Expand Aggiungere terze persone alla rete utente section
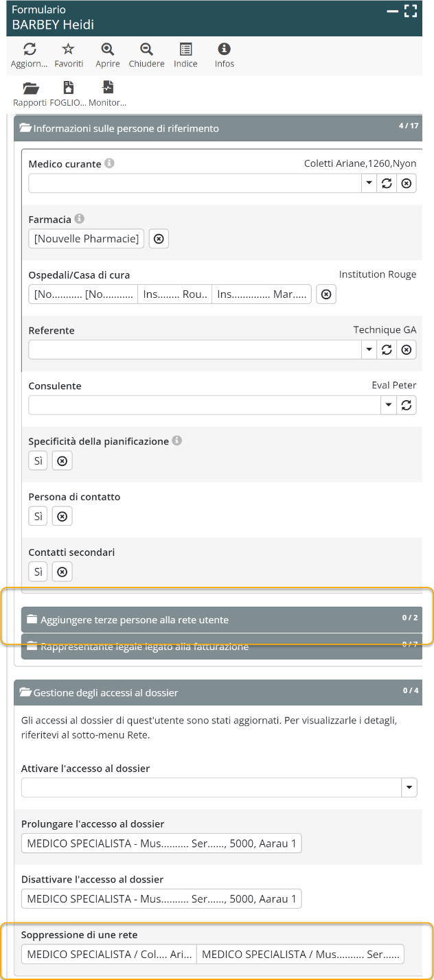This screenshot has height=980, width=434. point(135,620)
